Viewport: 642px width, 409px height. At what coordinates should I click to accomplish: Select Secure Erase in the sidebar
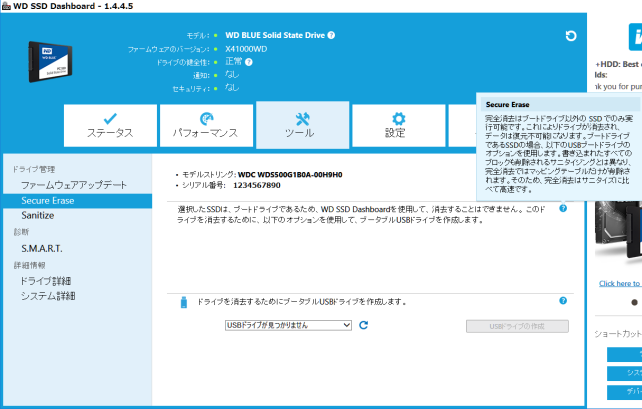tap(77, 201)
